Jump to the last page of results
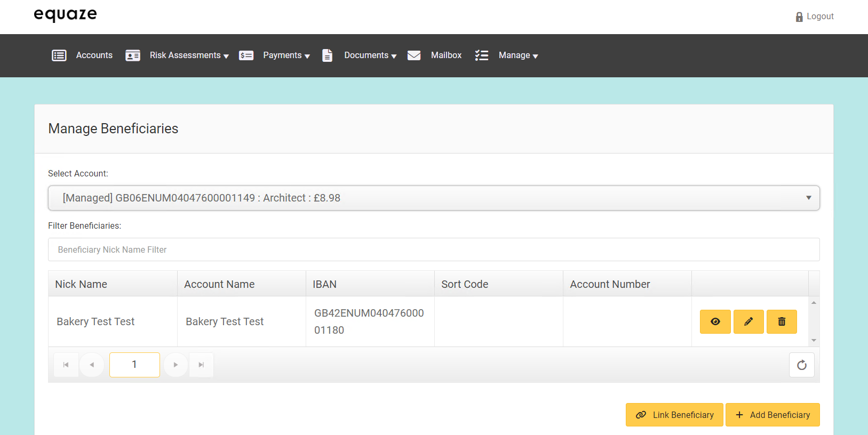868x435 pixels. [201, 365]
